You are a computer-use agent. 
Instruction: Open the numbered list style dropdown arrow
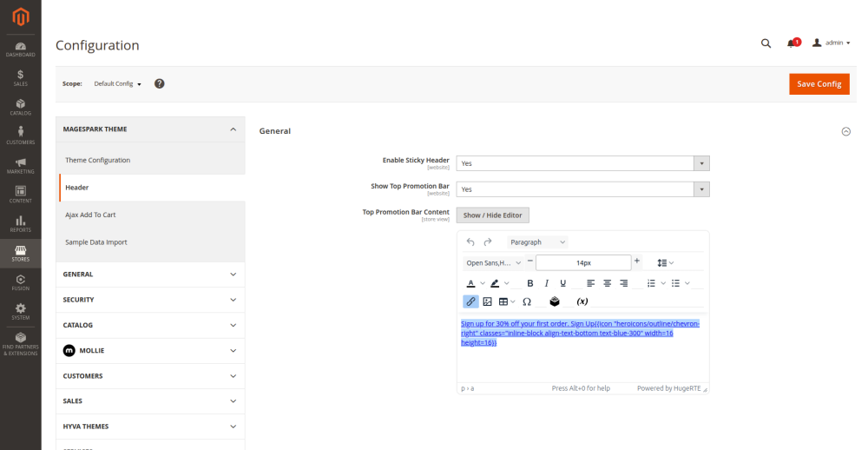tap(663, 283)
